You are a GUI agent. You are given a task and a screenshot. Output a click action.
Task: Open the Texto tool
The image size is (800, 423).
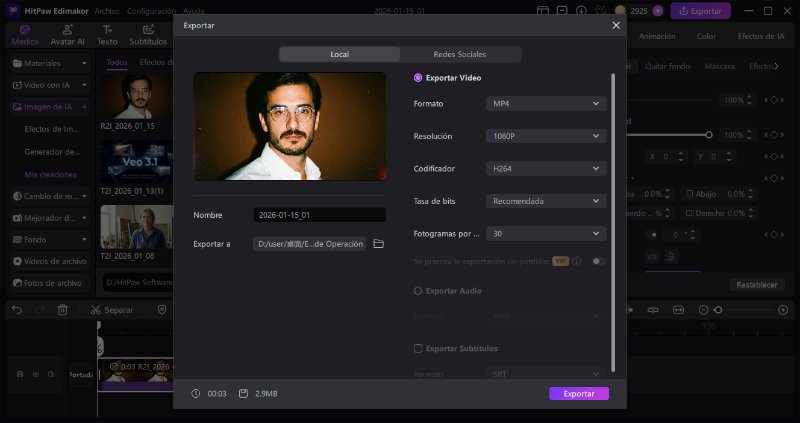107,36
